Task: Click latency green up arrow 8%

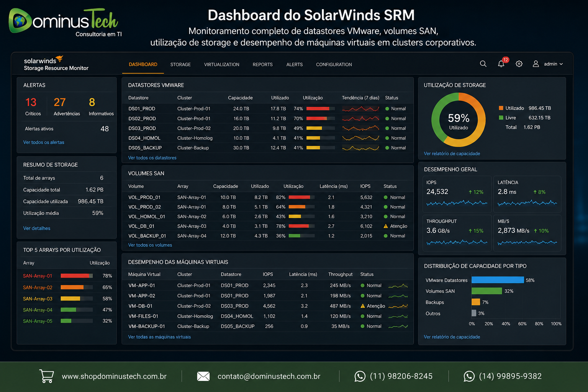Action: (x=535, y=192)
